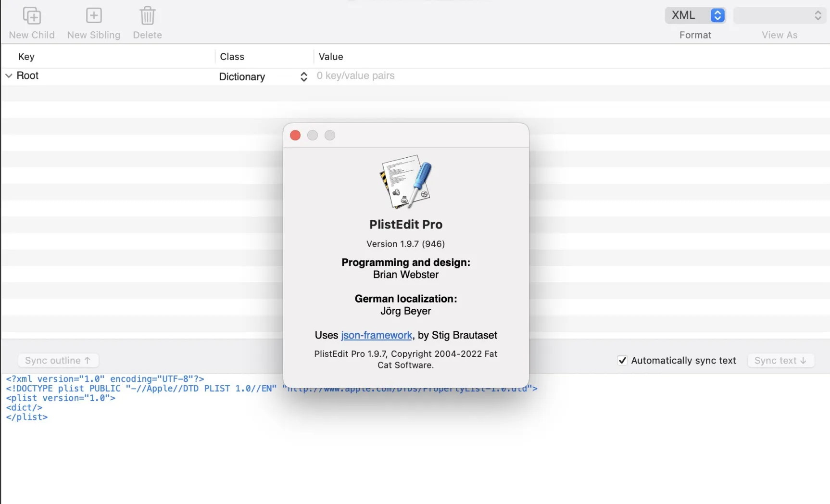This screenshot has width=830, height=504.
Task: Click the '<?xml version' line in text editor
Action: pos(105,379)
